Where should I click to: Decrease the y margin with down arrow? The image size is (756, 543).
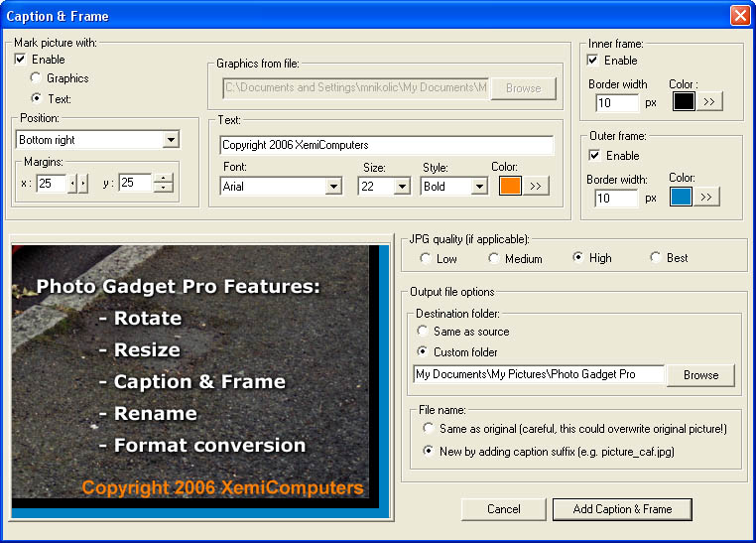[164, 187]
